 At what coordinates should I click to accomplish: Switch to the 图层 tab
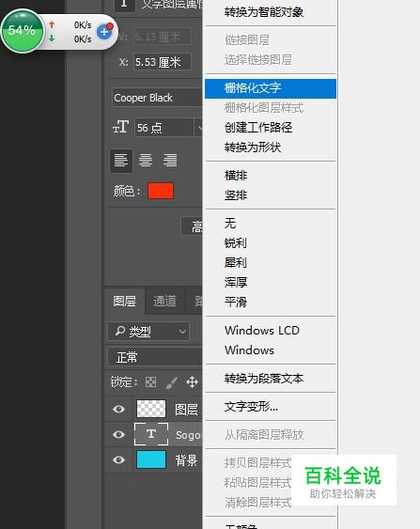124,302
